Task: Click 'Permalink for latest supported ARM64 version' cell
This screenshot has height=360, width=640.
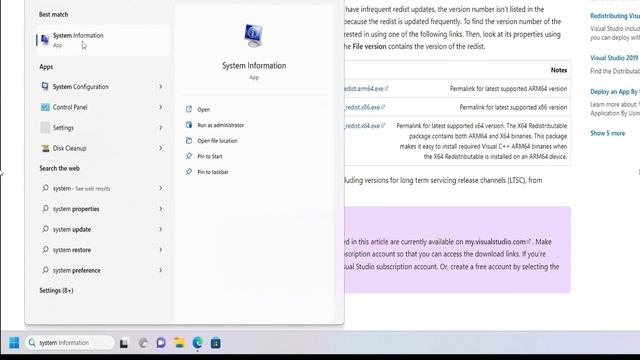Action: (x=508, y=89)
